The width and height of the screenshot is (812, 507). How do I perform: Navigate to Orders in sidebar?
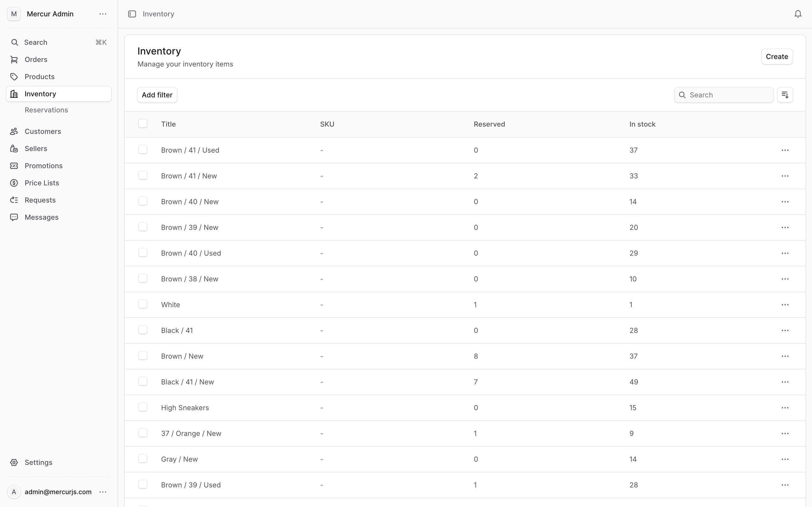(x=36, y=59)
